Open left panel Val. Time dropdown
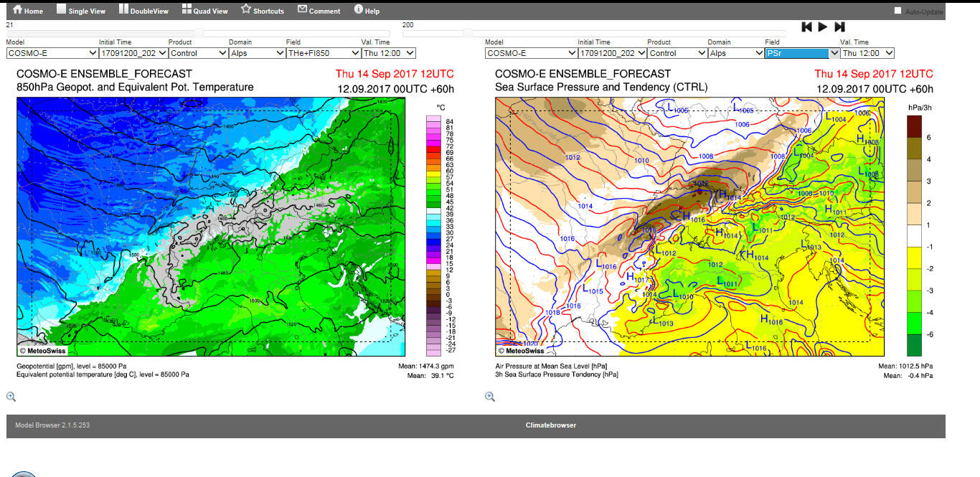Screen dimensions: 980x477 pyautogui.click(x=388, y=53)
